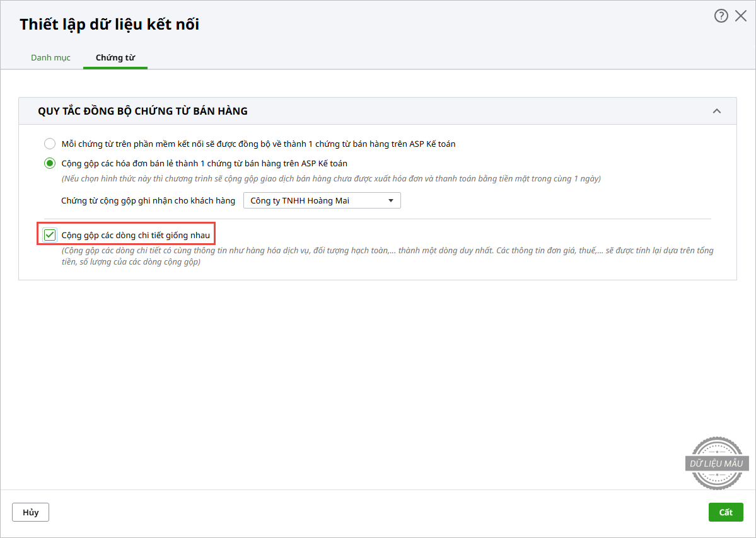Select radio 'Mỗi chứng từ trên phần mềm kết nối'

click(x=50, y=144)
